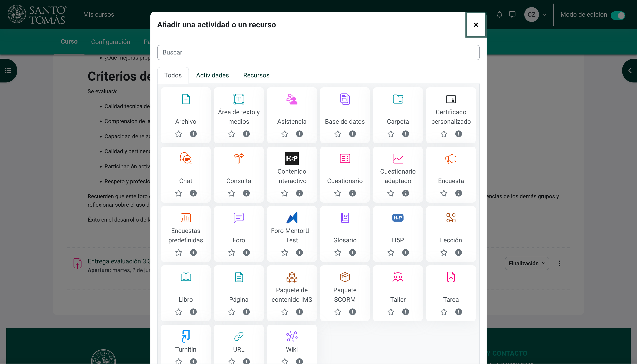Favorite the Chat activity star
This screenshot has height=364, width=637.
click(x=178, y=193)
